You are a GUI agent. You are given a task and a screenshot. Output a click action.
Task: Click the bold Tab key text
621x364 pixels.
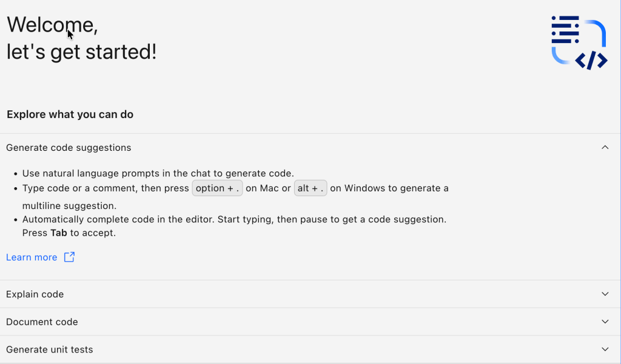59,233
